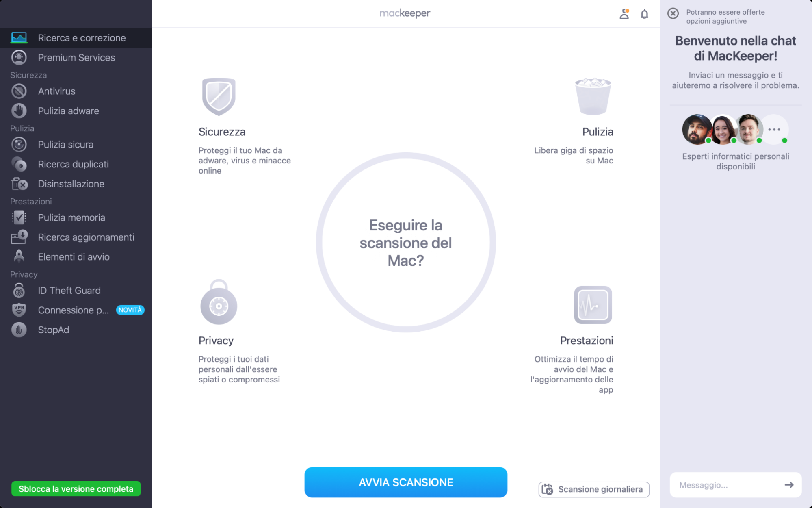The width and height of the screenshot is (812, 508).
Task: Enable the StopAd privacy feature
Action: [54, 330]
